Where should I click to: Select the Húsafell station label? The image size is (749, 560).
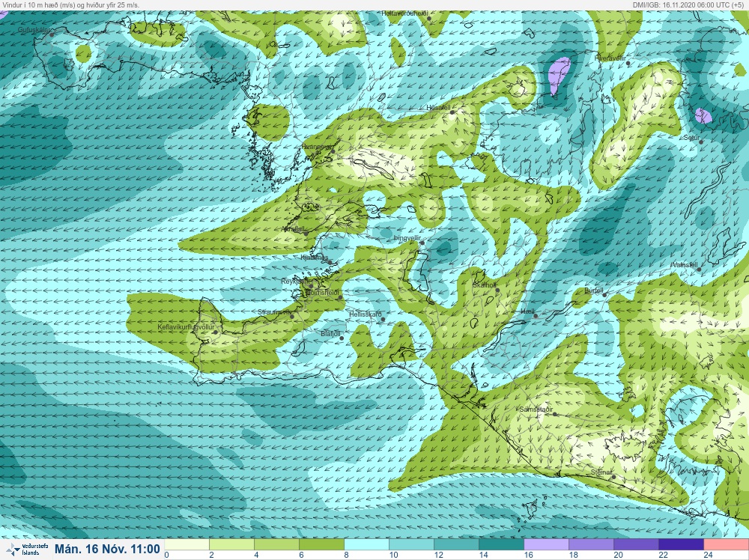438,108
